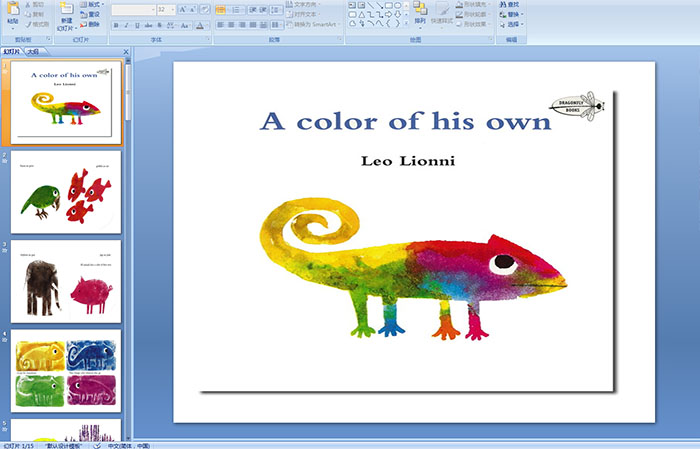Image resolution: width=700 pixels, height=449 pixels.
Task: Click the New Slide (新建幻灯片) button
Action: pyautogui.click(x=67, y=17)
